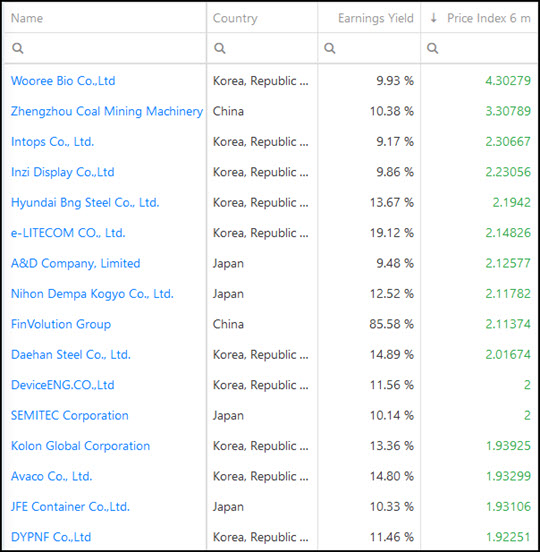Viewport: 540px width, 552px height.
Task: Click the 2.1942 price index value
Action: click(x=511, y=202)
